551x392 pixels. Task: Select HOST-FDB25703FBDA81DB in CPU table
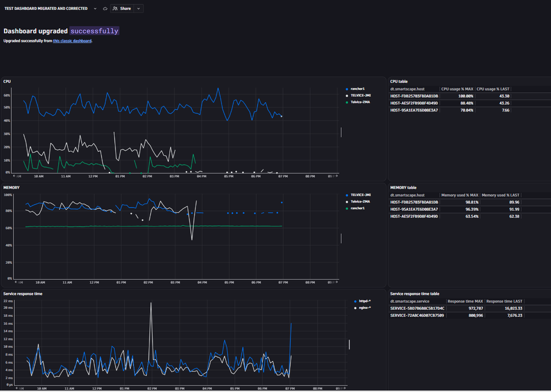tap(414, 96)
